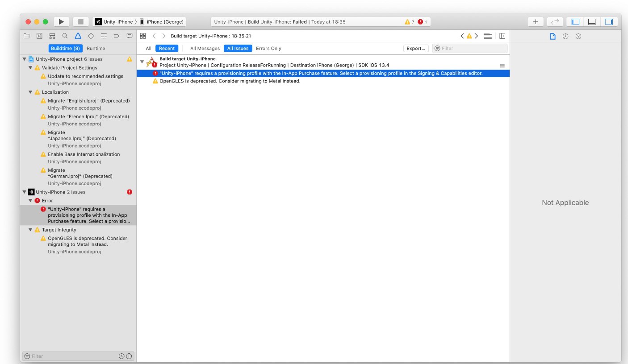Open the editor options lines icon
Viewport: 628px width, 364px height.
[x=488, y=36]
